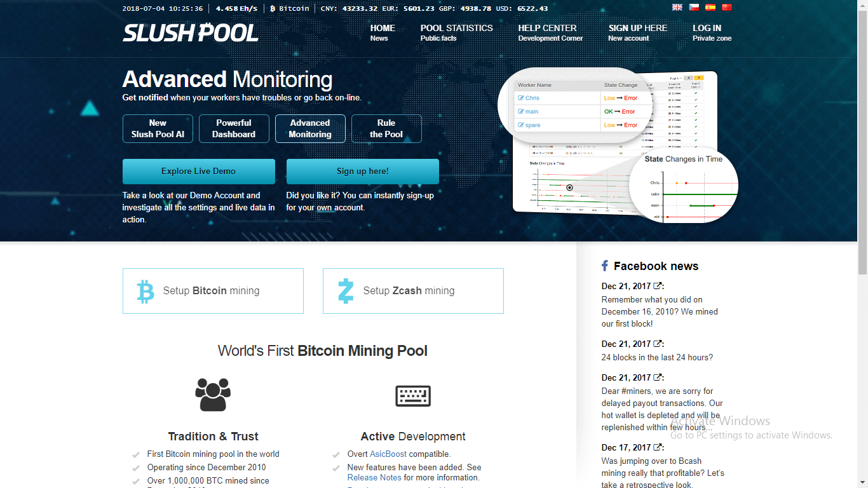Select the Chinese flag icon
Image resolution: width=868 pixels, height=488 pixels.
[x=727, y=8]
